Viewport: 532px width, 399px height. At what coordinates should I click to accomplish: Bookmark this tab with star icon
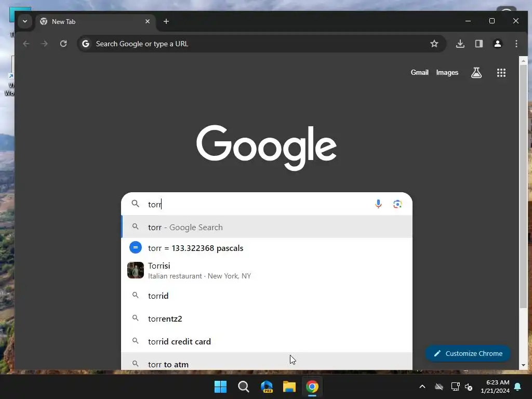point(434,44)
